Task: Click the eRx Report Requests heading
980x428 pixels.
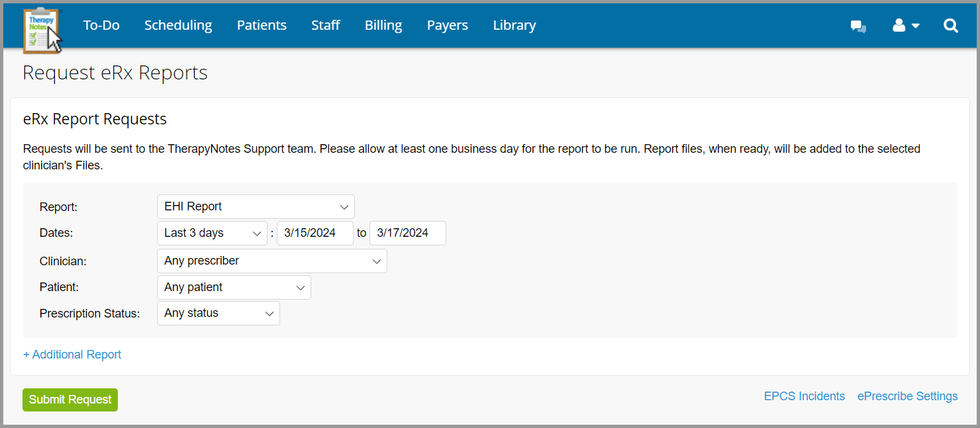Action: [95, 119]
